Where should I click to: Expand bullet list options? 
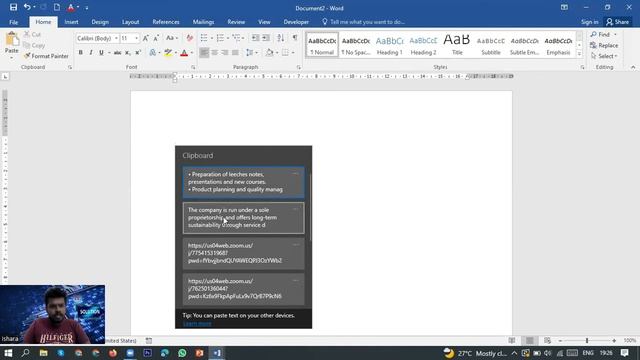(212, 38)
